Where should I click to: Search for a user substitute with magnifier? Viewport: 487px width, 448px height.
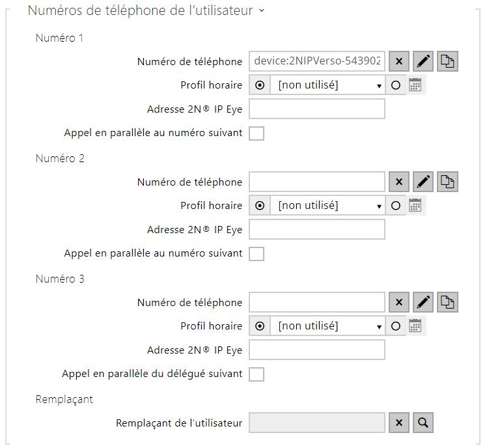point(423,423)
